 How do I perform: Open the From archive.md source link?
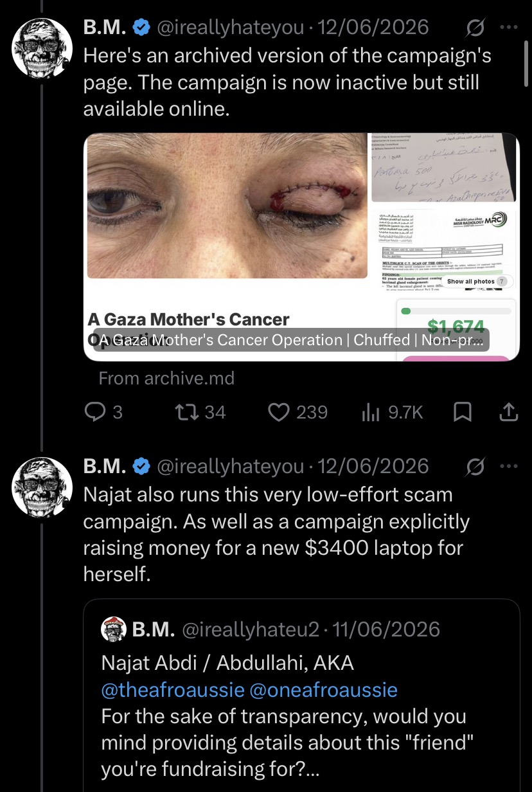click(166, 379)
